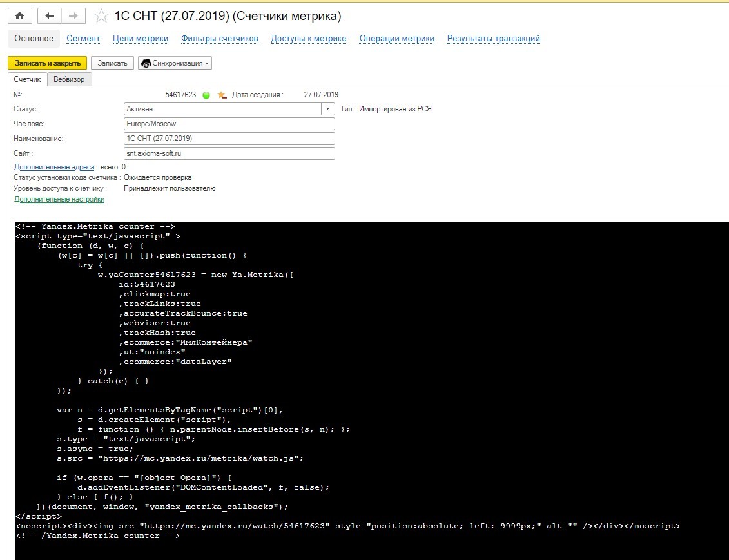The height and width of the screenshot is (560, 729).
Task: Click the noscript img tag line
Action: point(348,526)
